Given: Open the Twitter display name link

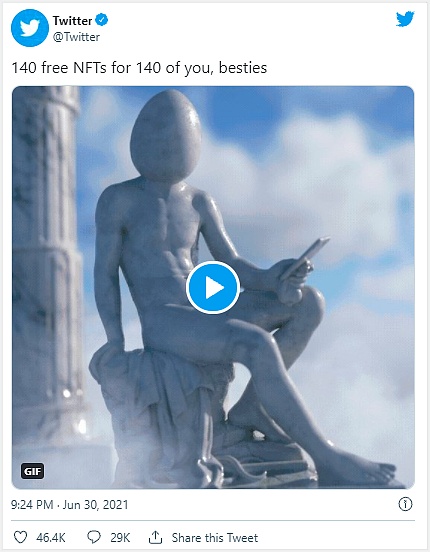Looking at the screenshot, I should pyautogui.click(x=72, y=20).
